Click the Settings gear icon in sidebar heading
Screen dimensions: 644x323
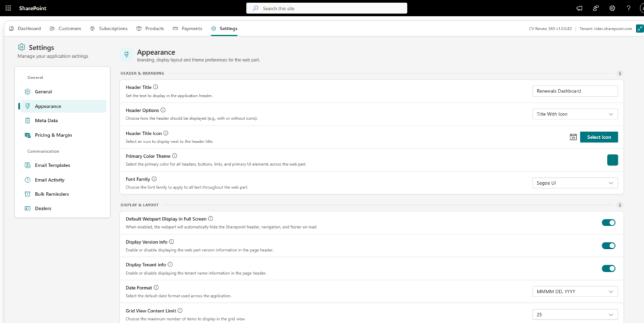point(22,48)
